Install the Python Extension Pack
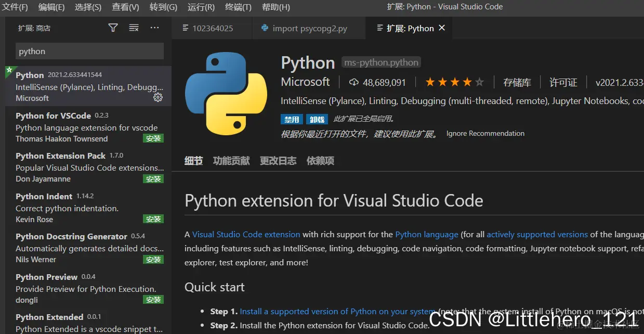644x334 pixels. click(x=153, y=178)
